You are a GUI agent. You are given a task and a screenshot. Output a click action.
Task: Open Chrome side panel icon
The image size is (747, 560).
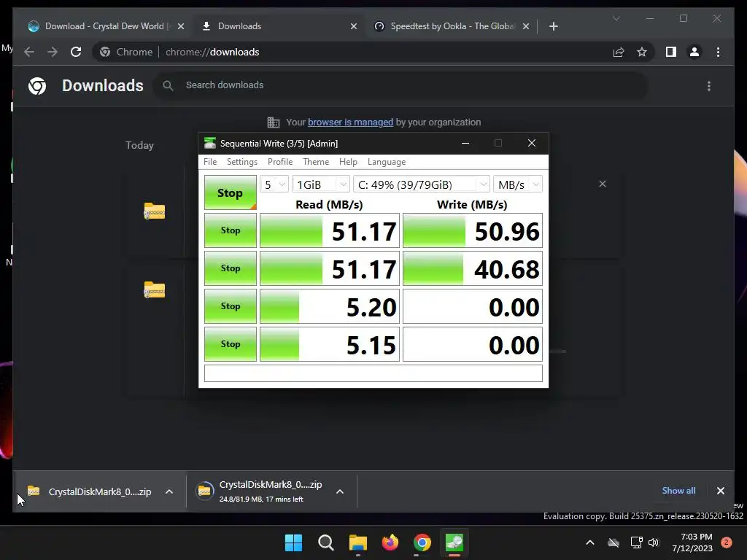pos(671,52)
